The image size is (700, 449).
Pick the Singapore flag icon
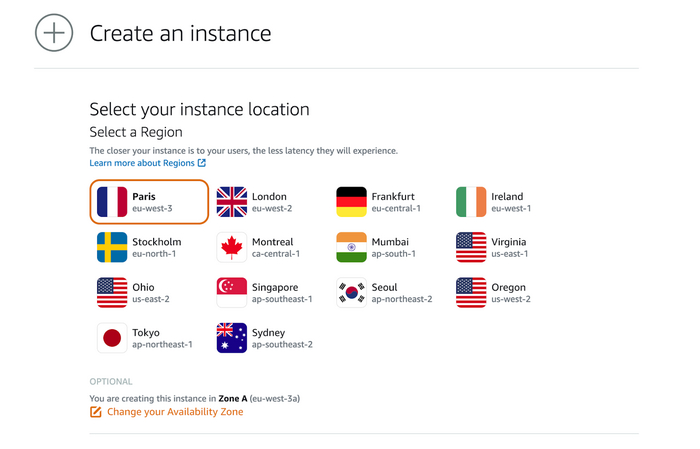[x=232, y=292]
